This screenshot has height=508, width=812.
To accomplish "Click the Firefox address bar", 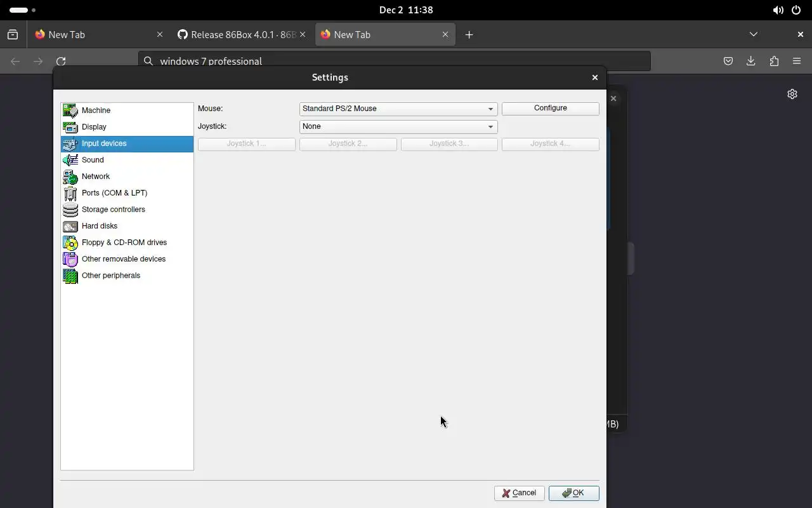I will click(395, 61).
